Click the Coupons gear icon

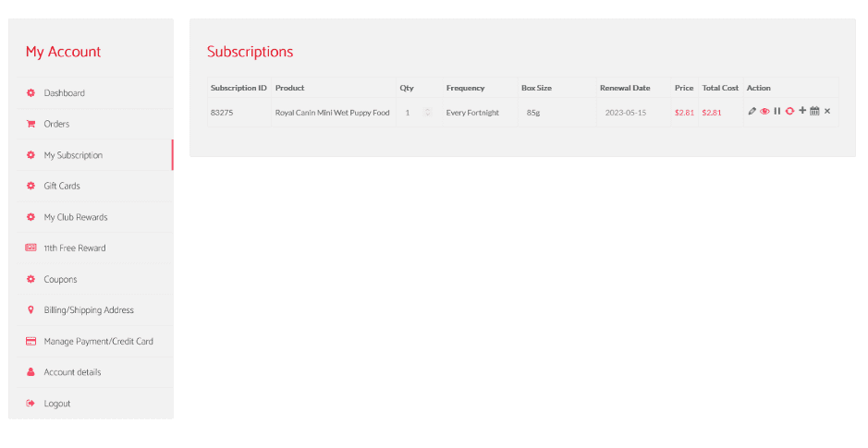point(31,279)
